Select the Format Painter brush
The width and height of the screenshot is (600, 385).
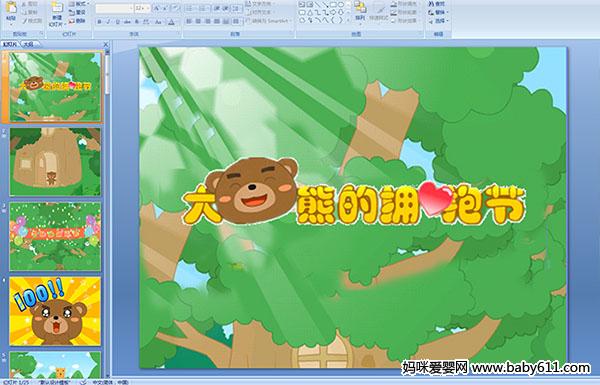31,21
